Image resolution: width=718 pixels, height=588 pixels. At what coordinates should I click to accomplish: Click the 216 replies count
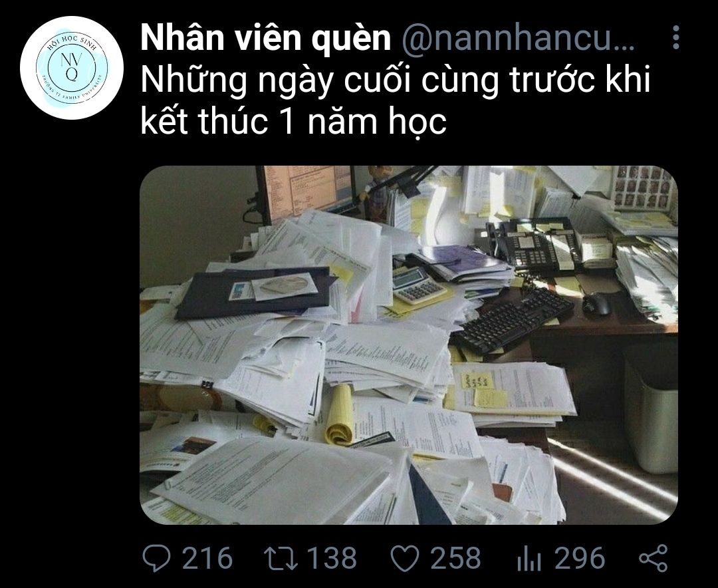(207, 558)
